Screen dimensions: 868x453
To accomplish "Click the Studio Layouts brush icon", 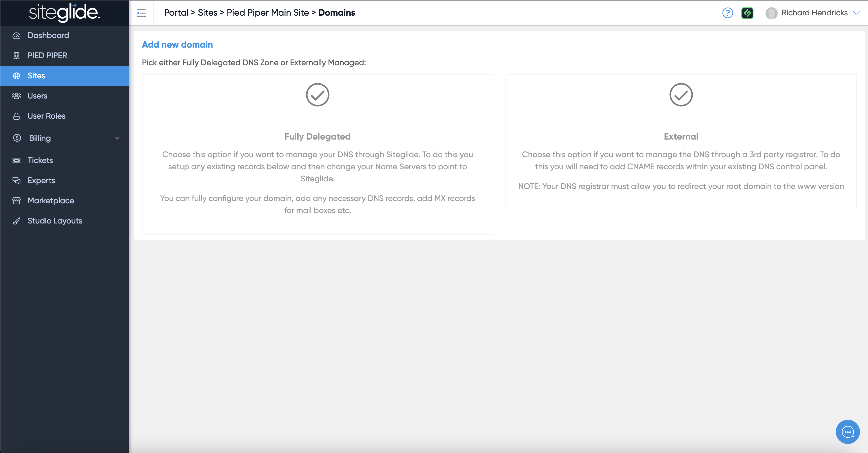I will coord(17,221).
